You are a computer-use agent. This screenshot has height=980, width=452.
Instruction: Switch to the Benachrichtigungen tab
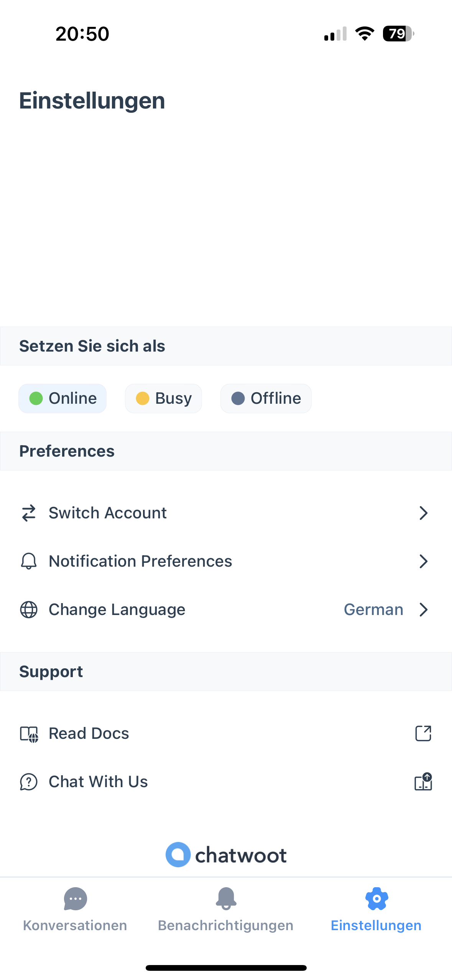coord(226,909)
